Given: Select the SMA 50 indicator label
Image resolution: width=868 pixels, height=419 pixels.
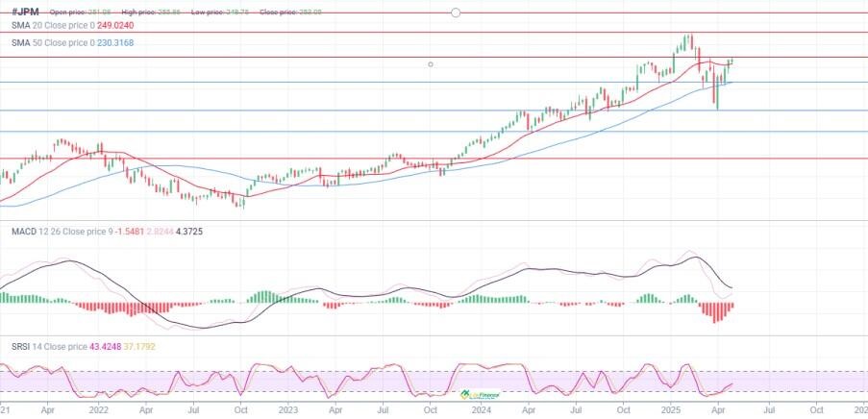Looking at the screenshot, I should point(53,42).
